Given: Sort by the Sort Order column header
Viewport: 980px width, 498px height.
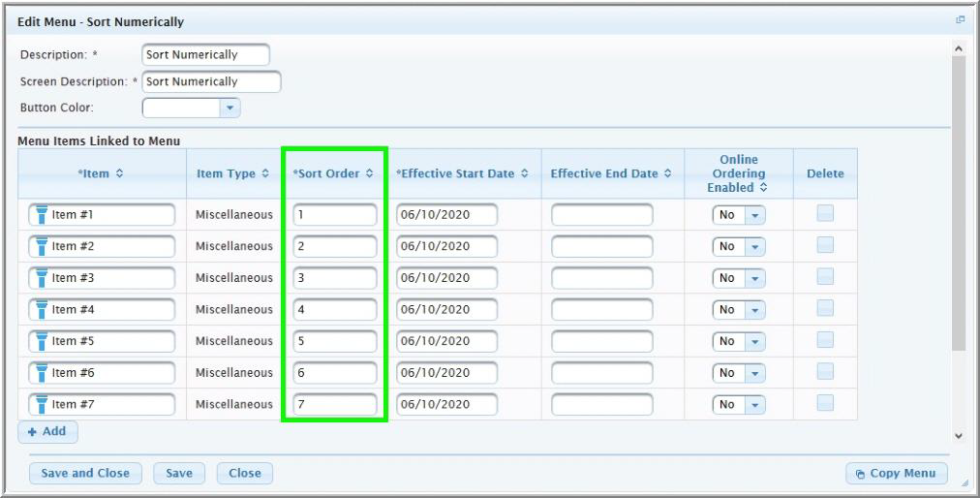Looking at the screenshot, I should (x=332, y=174).
